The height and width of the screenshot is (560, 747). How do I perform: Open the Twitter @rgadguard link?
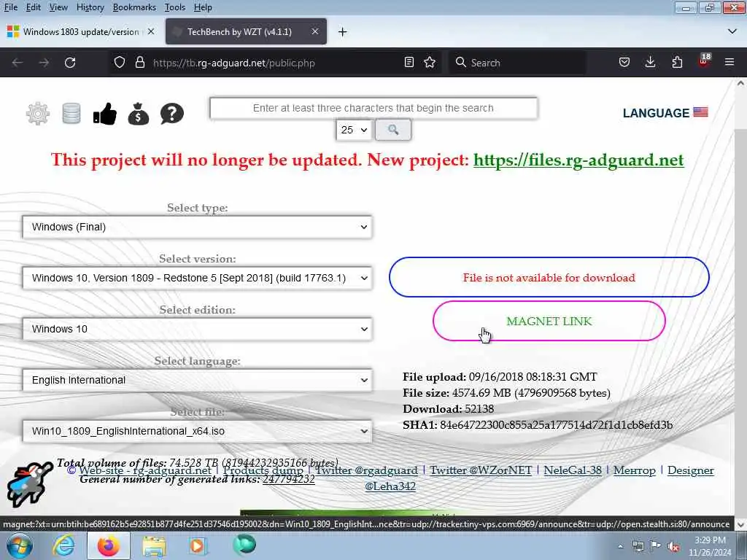pyautogui.click(x=366, y=470)
